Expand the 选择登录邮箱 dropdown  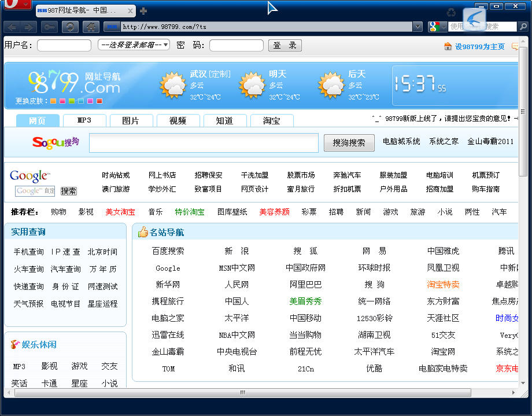coord(134,45)
